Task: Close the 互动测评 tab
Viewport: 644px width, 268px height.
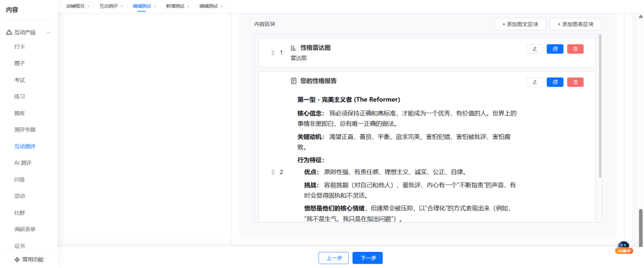Action: (x=122, y=6)
